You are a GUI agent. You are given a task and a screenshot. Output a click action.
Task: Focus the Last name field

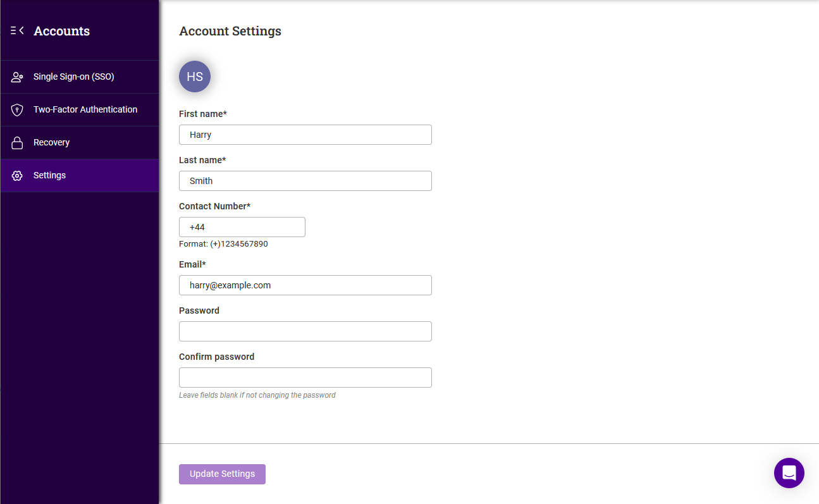(305, 181)
